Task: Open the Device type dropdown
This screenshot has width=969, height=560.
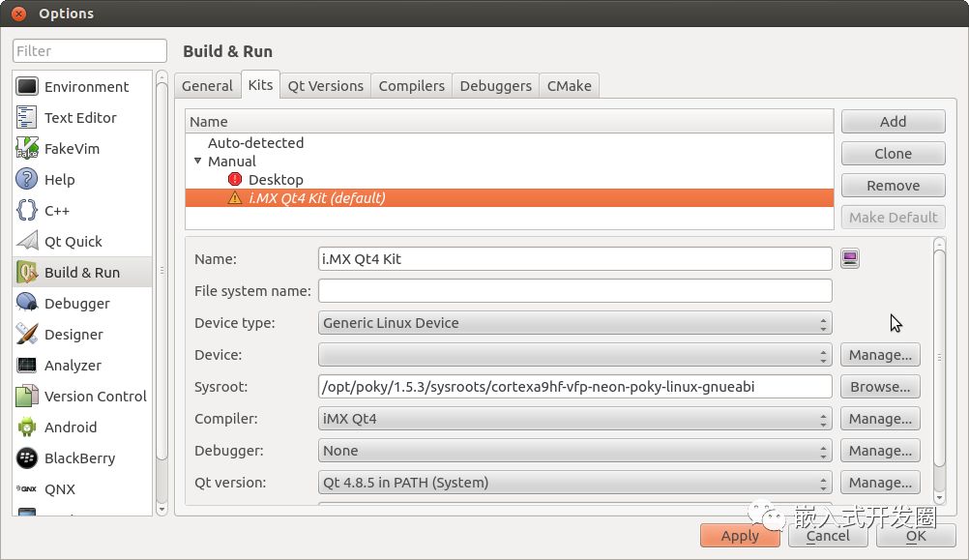Action: [574, 323]
